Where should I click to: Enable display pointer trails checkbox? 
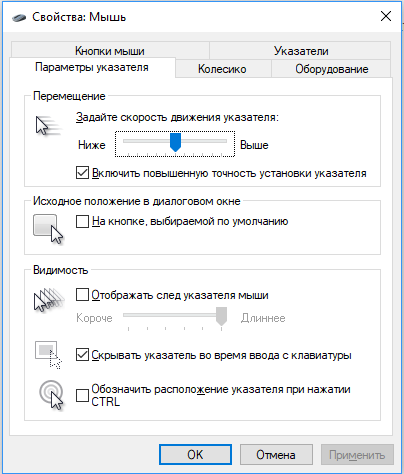point(82,295)
